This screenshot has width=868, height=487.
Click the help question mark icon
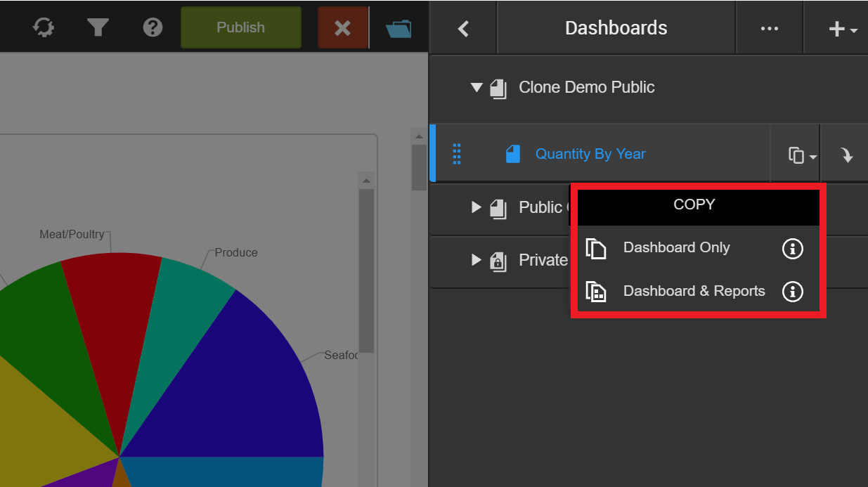click(x=153, y=27)
